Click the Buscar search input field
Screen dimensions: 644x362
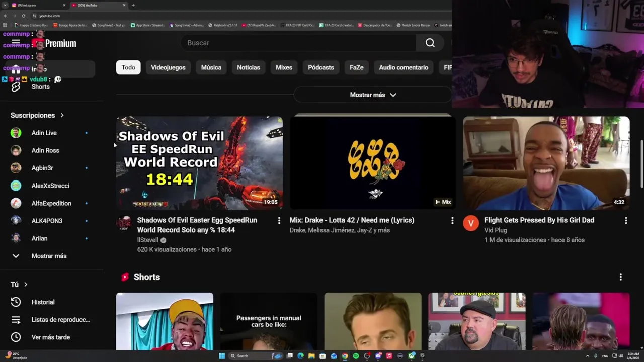(298, 43)
